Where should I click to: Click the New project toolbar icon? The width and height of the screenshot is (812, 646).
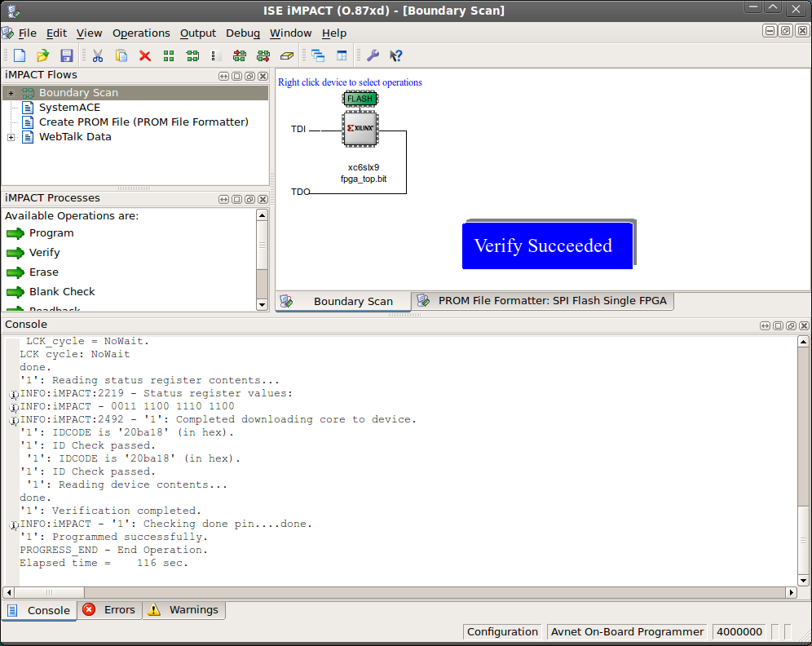pos(20,55)
